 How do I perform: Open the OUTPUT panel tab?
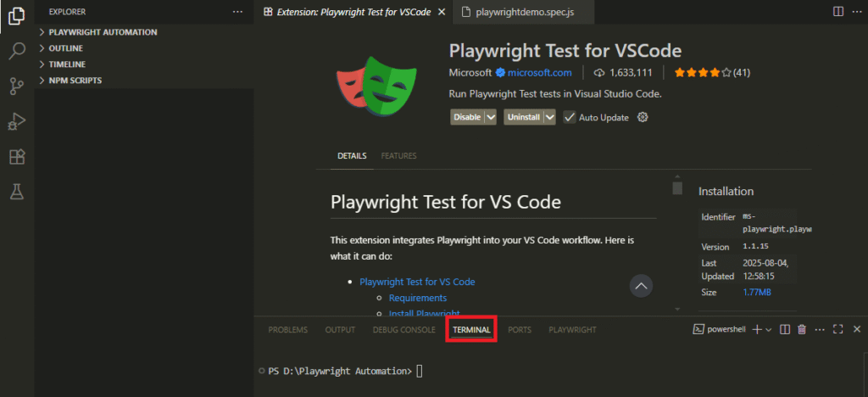point(340,329)
